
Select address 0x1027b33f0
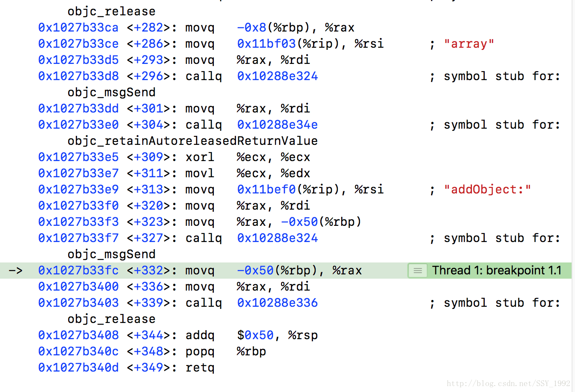pyautogui.click(x=78, y=206)
